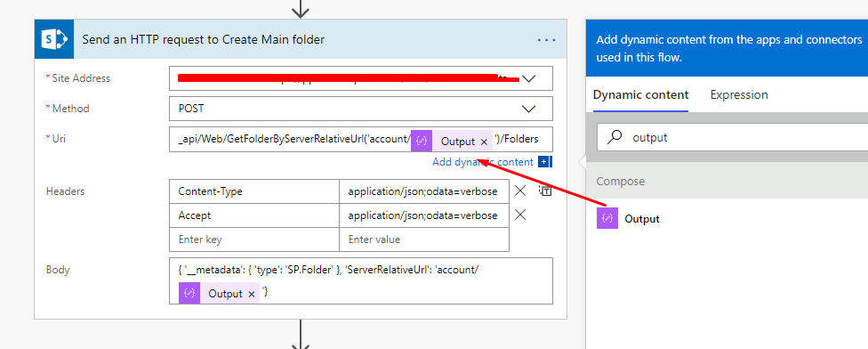Image resolution: width=868 pixels, height=349 pixels.
Task: Remove the Output token from Body field
Action: 252,294
